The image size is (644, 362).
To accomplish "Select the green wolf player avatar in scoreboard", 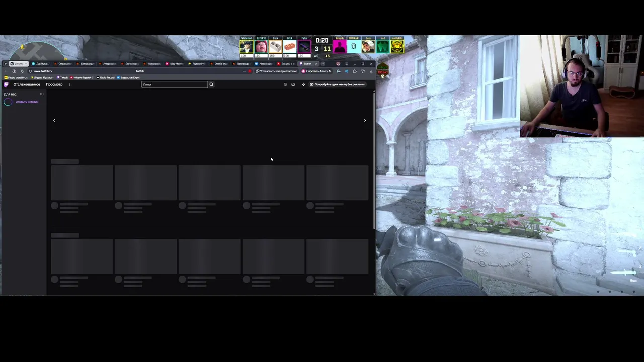I will tap(382, 47).
